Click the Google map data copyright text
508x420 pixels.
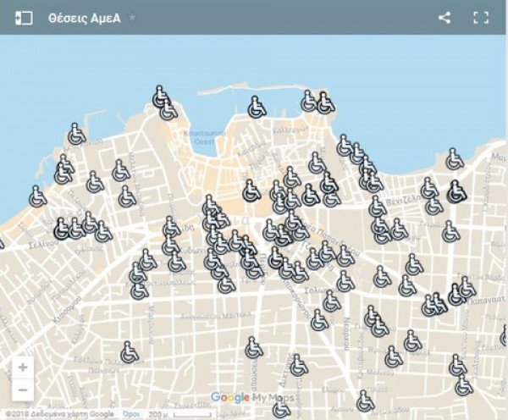[x=59, y=415]
